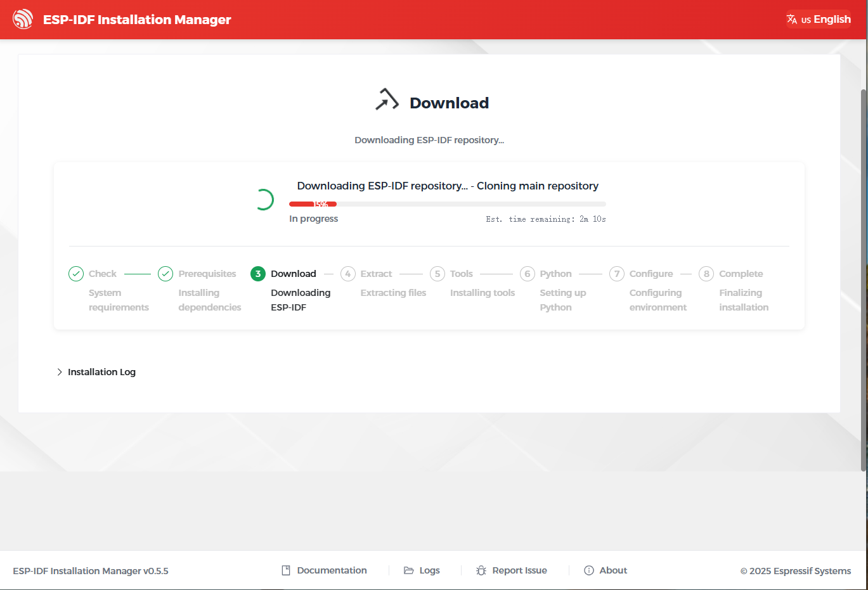Click the green checkmark for the Check step

click(x=76, y=274)
